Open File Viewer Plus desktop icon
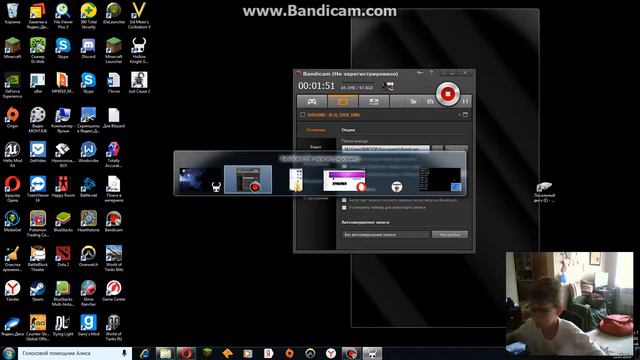The image size is (640, 360). [63, 16]
